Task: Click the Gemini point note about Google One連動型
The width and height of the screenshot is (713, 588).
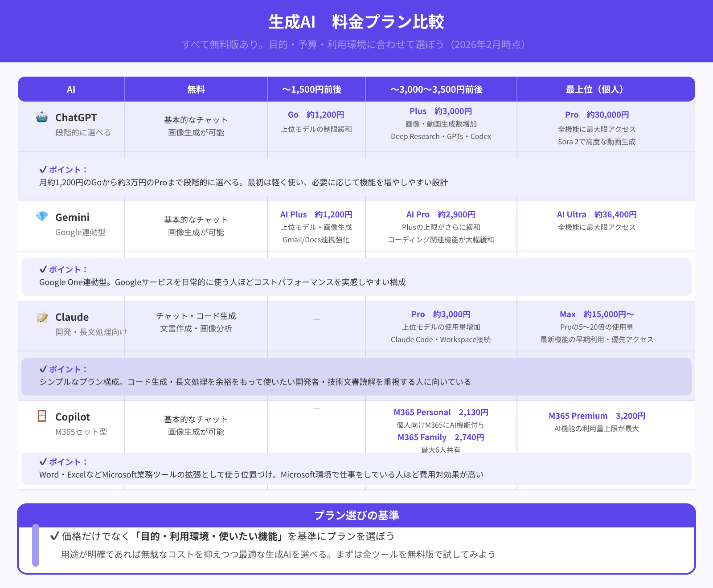Action: (222, 282)
